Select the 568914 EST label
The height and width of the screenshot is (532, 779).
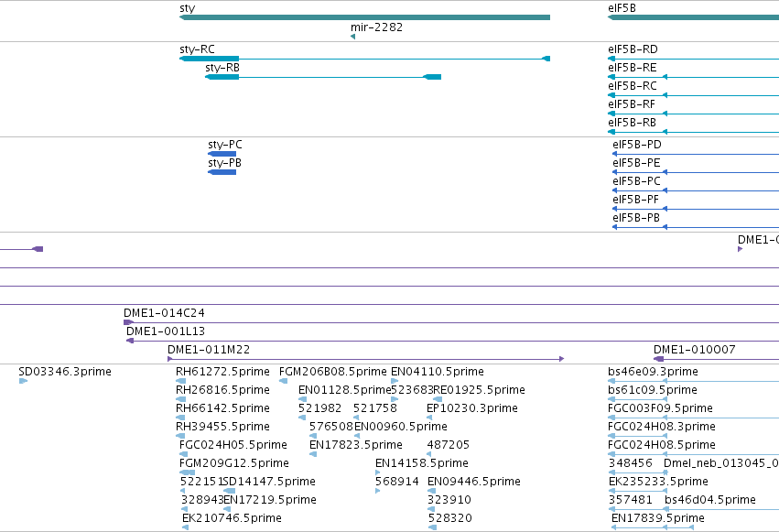(397, 482)
